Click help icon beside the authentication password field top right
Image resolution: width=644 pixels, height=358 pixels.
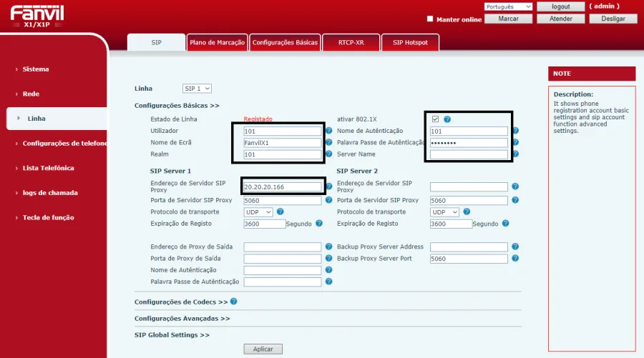tap(515, 142)
